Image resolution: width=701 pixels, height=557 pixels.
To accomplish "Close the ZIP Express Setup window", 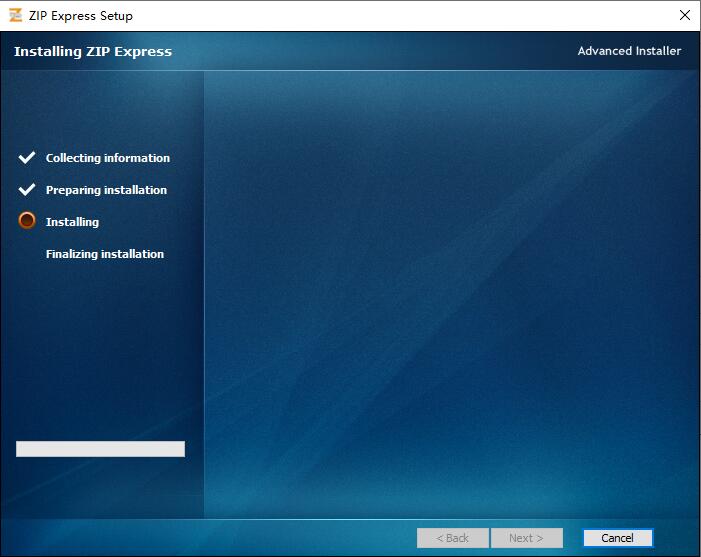I will click(x=684, y=15).
